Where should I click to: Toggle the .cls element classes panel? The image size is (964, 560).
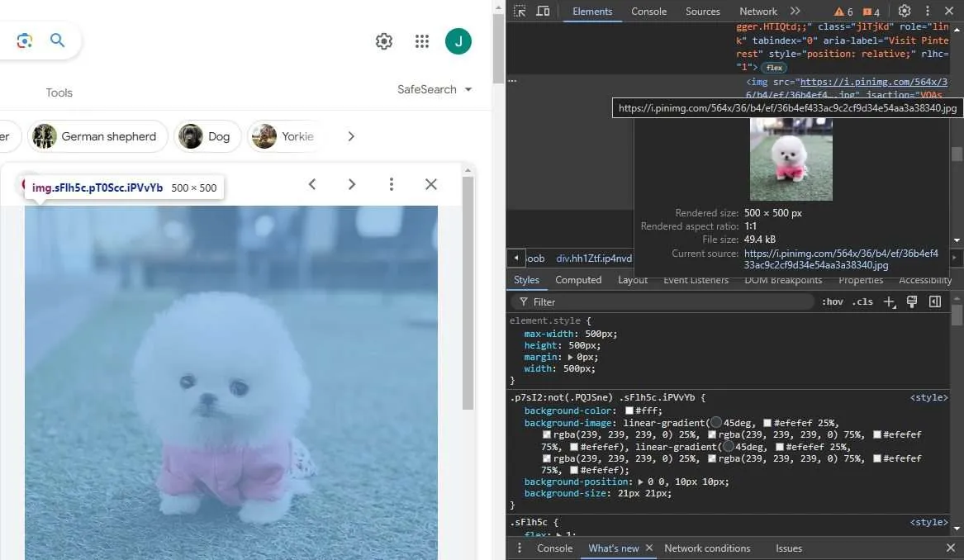[x=862, y=301]
